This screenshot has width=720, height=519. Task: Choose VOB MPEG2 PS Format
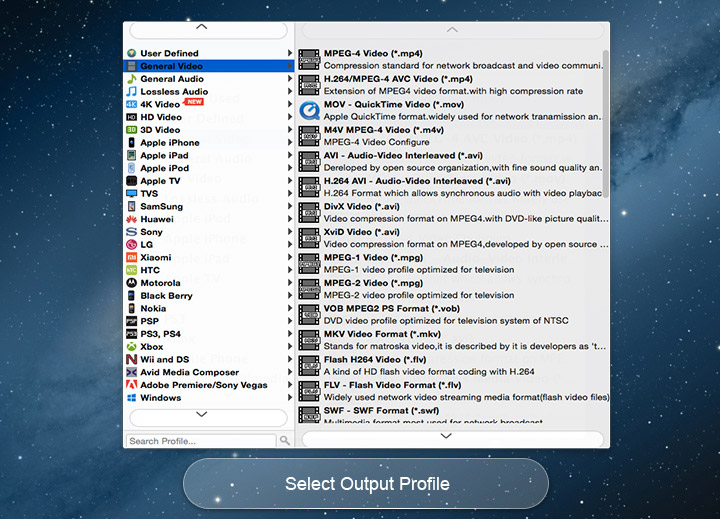[x=453, y=315]
